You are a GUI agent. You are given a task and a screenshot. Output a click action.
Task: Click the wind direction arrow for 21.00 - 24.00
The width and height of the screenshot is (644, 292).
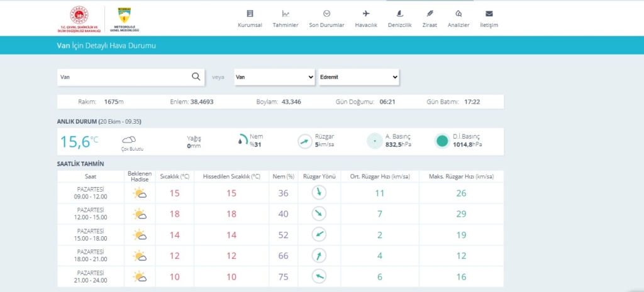click(x=319, y=276)
